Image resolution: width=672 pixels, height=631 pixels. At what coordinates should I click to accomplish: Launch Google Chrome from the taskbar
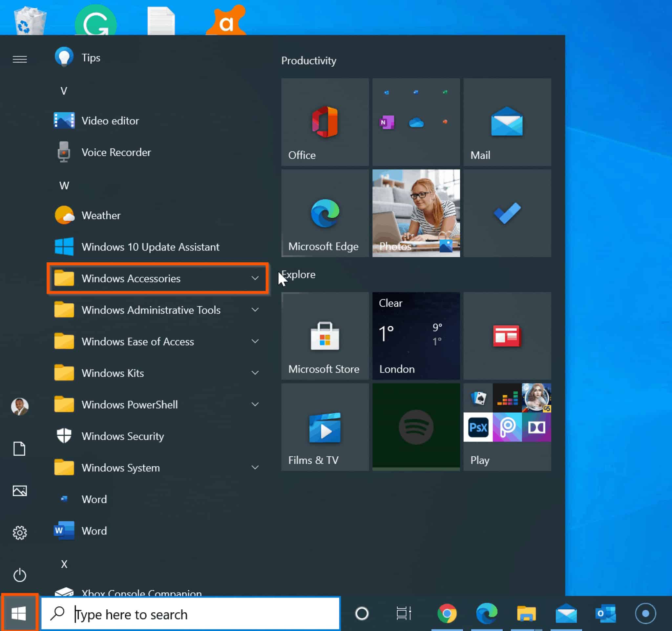click(447, 614)
